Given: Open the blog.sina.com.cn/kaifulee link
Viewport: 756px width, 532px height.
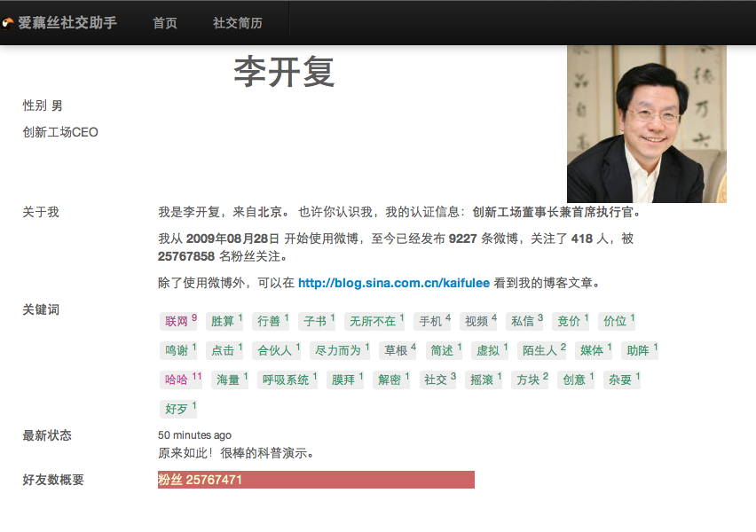Looking at the screenshot, I should click(394, 283).
